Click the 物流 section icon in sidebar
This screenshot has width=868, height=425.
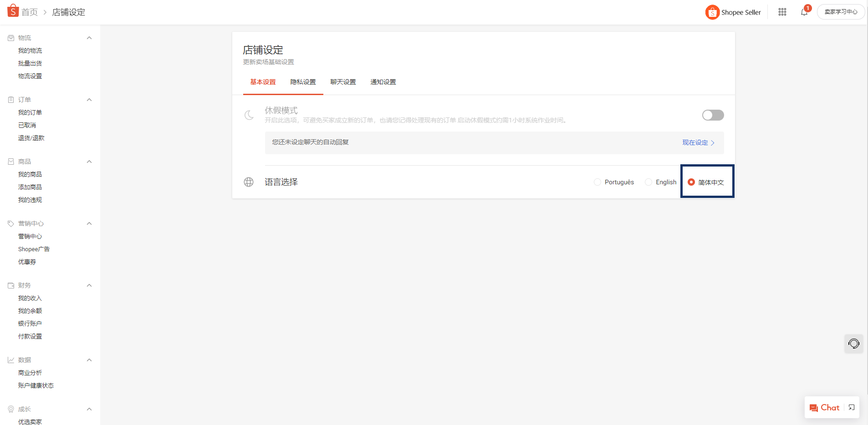[x=11, y=38]
